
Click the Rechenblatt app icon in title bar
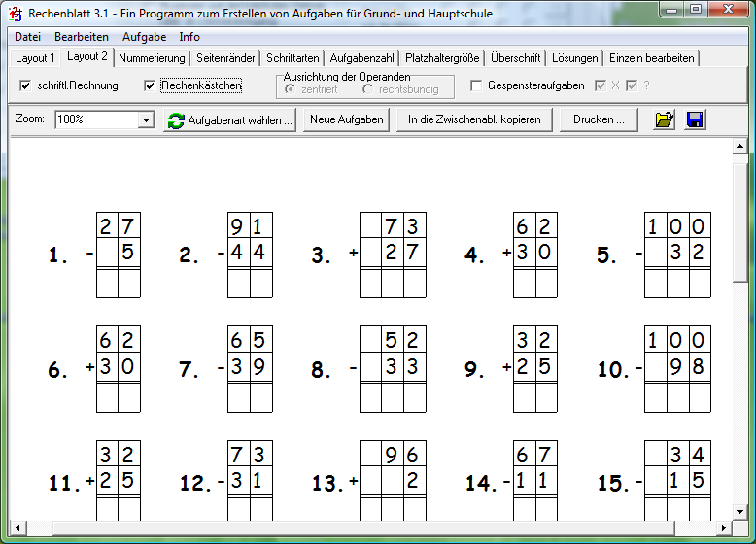coord(15,14)
